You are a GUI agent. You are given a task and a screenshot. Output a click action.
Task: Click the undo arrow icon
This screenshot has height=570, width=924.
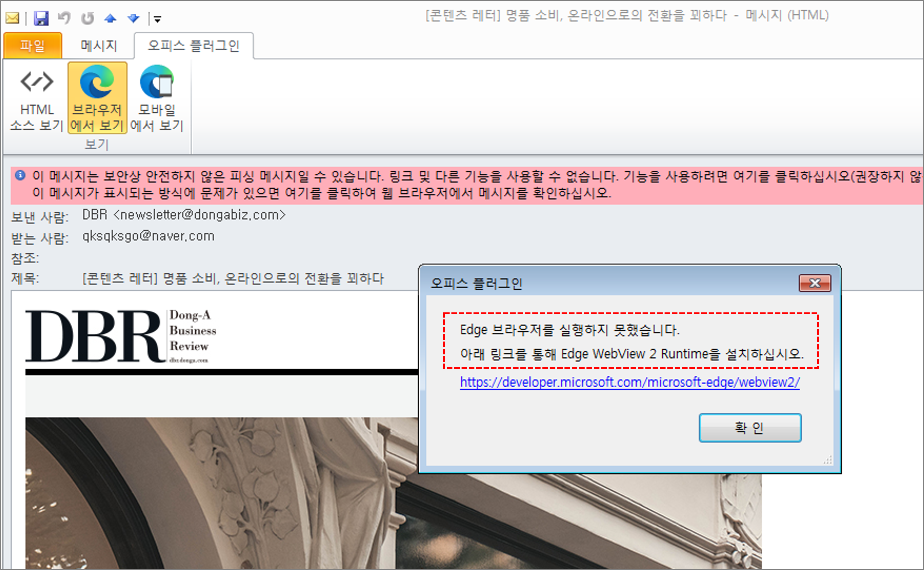click(64, 18)
